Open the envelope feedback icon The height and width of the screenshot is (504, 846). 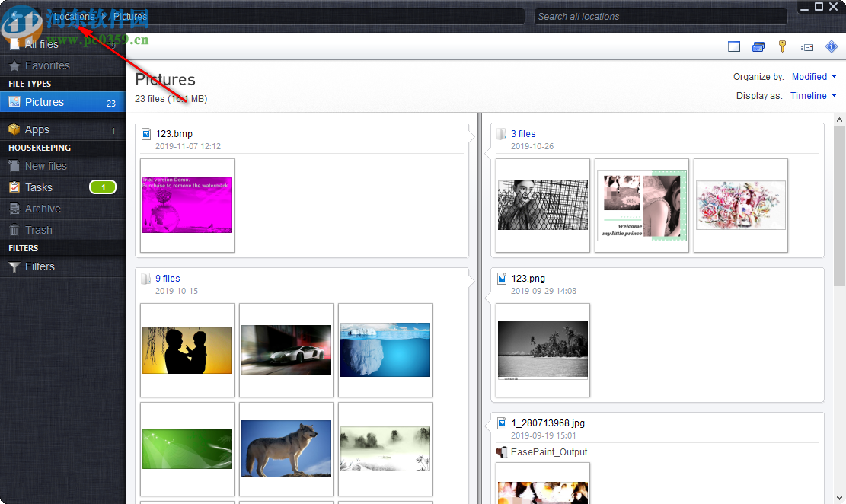click(x=807, y=47)
